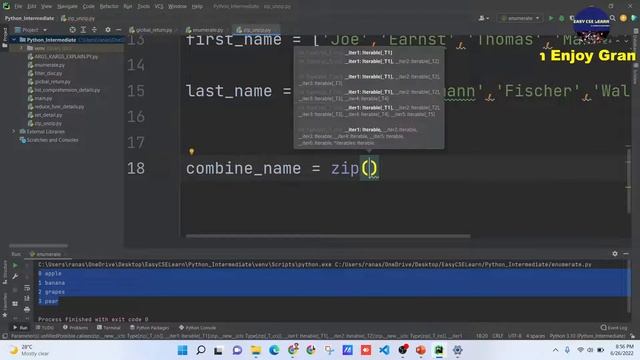Open the View menu
The image size is (640, 360).
pyautogui.click(x=47, y=7)
